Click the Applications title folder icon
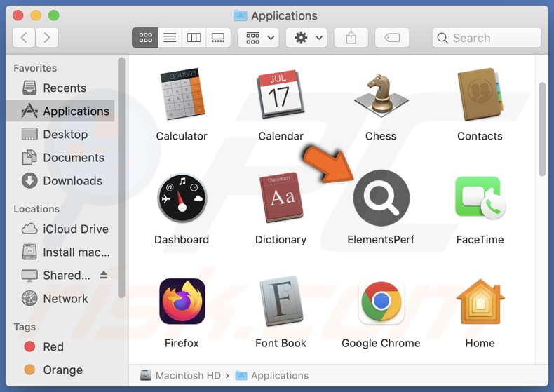554x392 pixels. [x=241, y=15]
